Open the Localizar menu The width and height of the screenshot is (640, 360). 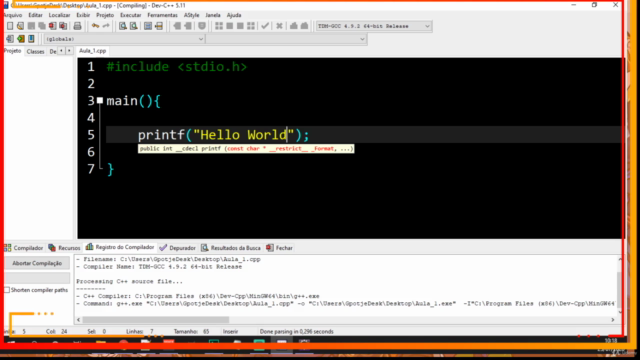[x=59, y=15]
